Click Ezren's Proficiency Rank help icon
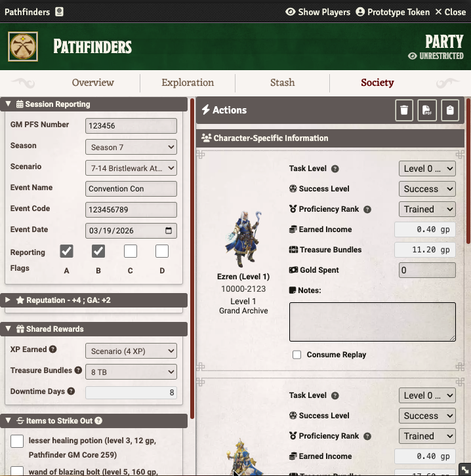The height and width of the screenshot is (476, 471). point(367,209)
